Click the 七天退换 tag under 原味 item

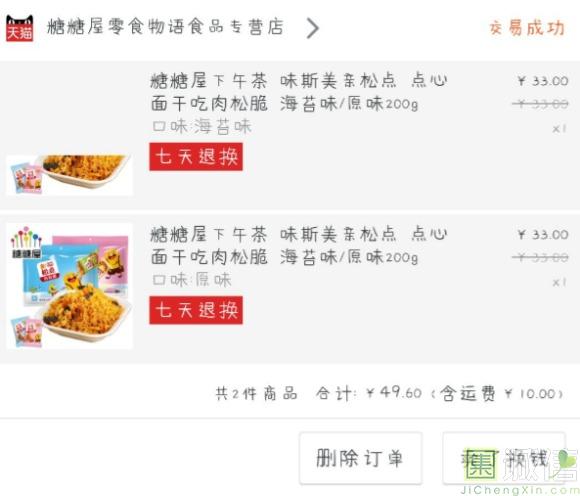(196, 310)
